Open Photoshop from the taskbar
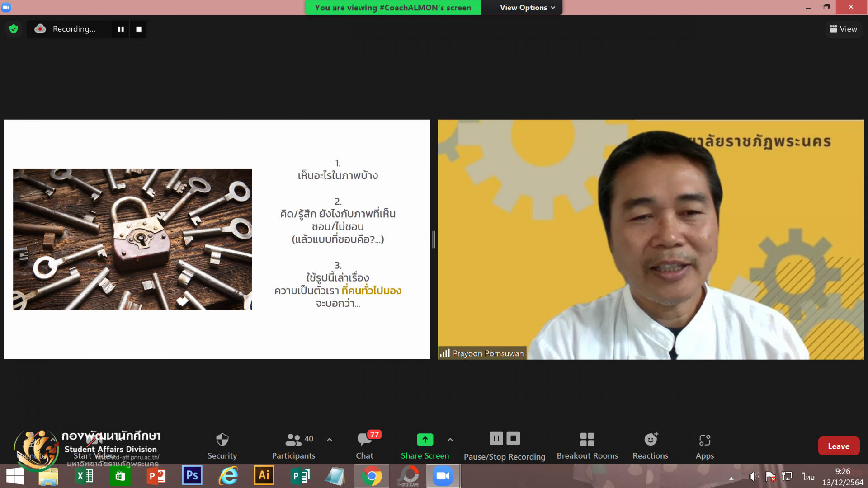Screen dimensions: 868x488 click(192, 476)
